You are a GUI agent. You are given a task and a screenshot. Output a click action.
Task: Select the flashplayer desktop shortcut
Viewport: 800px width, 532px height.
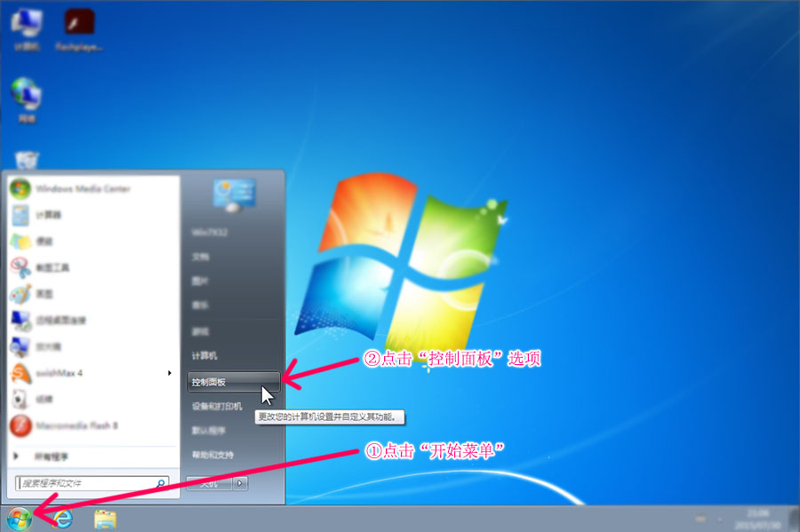[x=79, y=29]
